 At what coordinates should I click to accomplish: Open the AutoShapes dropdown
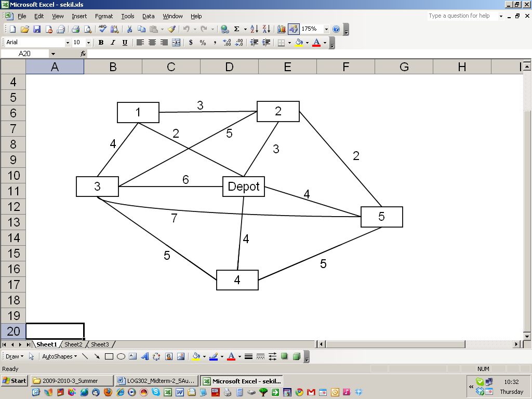[x=58, y=356]
